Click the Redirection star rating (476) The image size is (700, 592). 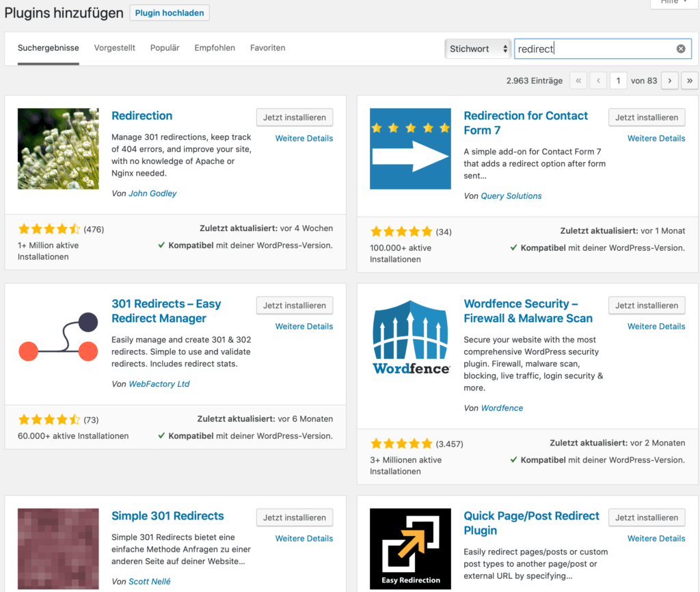point(49,230)
